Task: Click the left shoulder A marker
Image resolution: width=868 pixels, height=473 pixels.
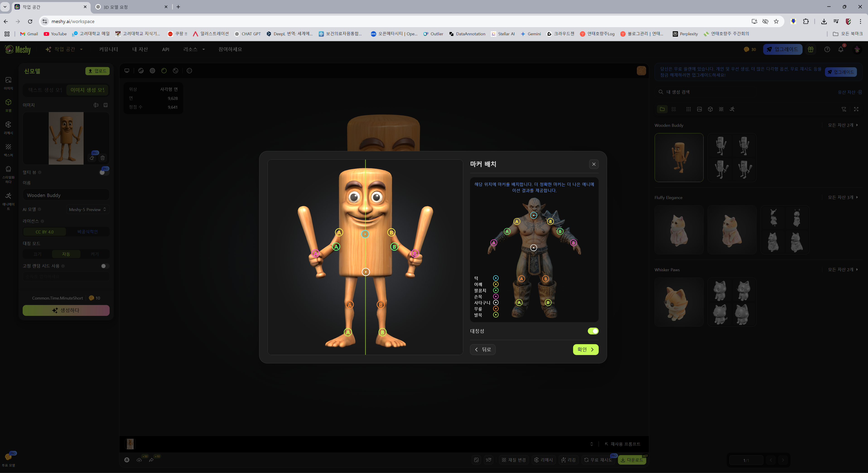Action: pos(339,233)
